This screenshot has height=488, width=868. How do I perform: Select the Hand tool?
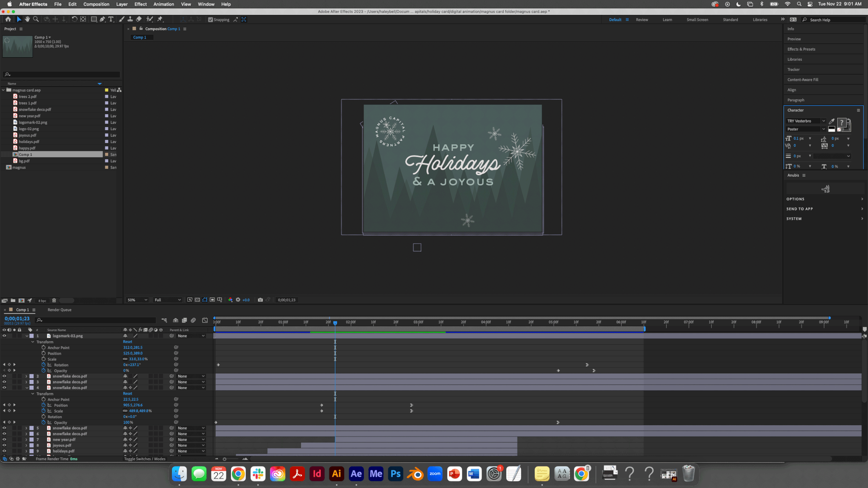pyautogui.click(x=27, y=19)
